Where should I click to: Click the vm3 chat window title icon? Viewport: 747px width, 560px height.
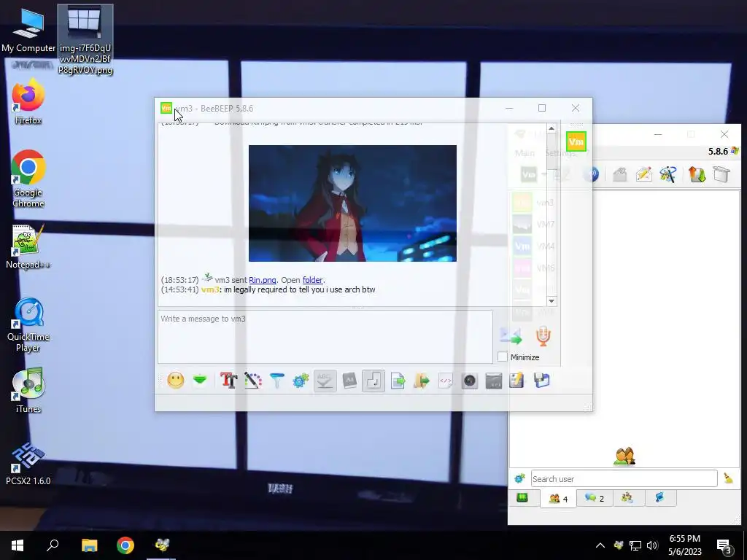166,108
